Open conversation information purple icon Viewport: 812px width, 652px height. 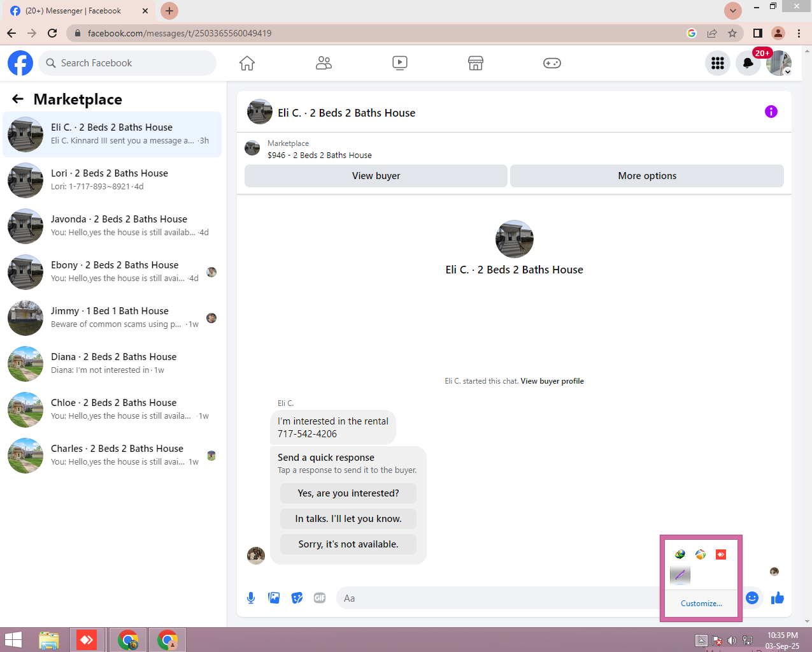tap(771, 112)
